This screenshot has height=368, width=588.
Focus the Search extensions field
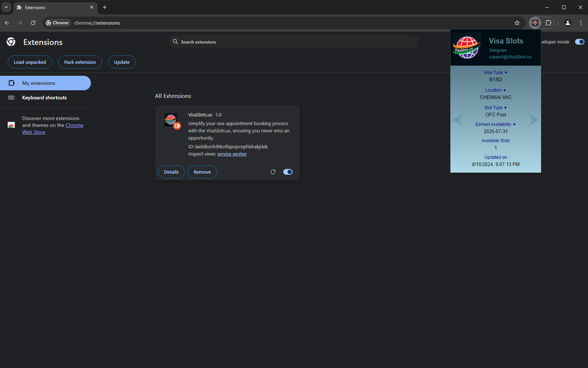(x=294, y=42)
